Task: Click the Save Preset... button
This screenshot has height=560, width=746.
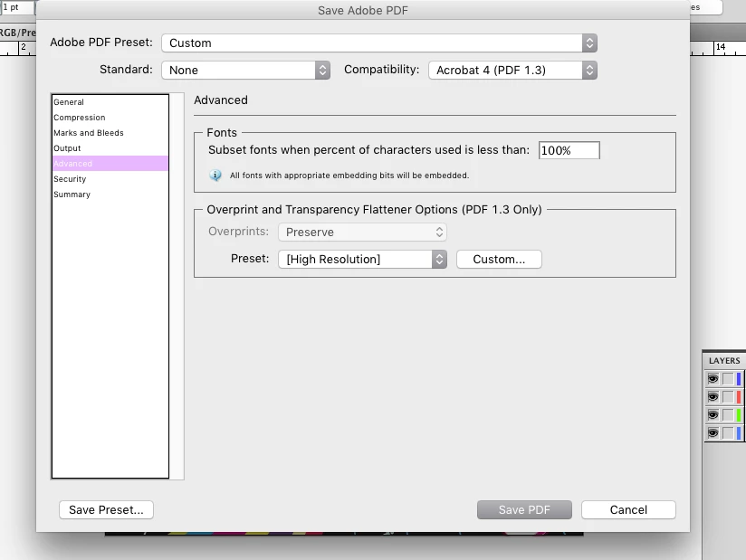Action: (x=106, y=509)
